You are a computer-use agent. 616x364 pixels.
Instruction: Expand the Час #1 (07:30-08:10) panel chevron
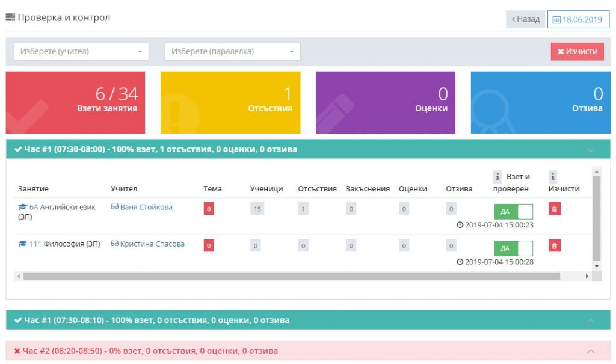591,321
